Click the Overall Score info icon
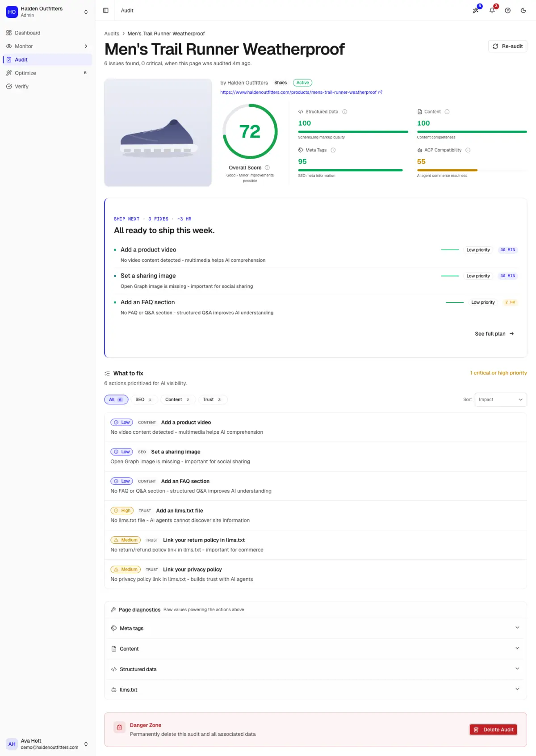 point(267,168)
